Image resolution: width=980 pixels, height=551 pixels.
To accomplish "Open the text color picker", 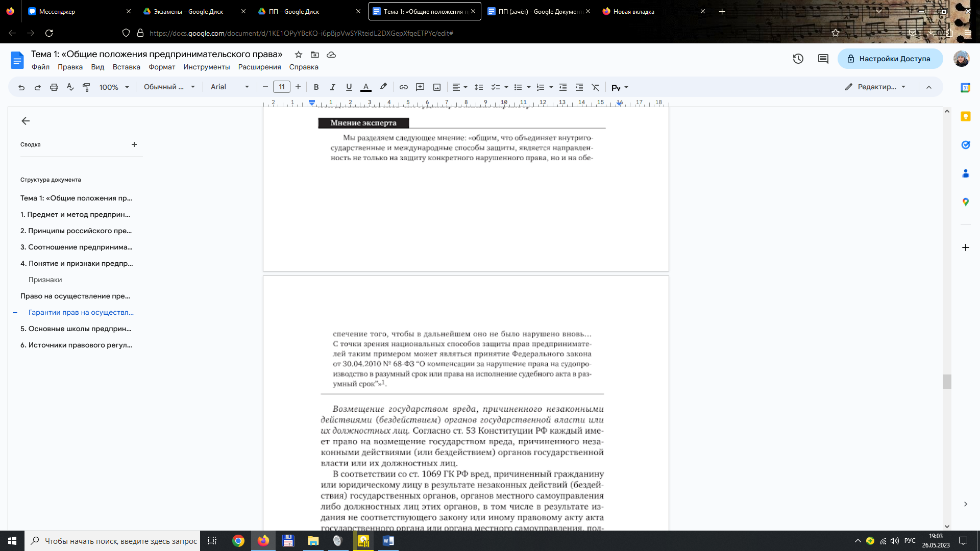I will pos(366,87).
